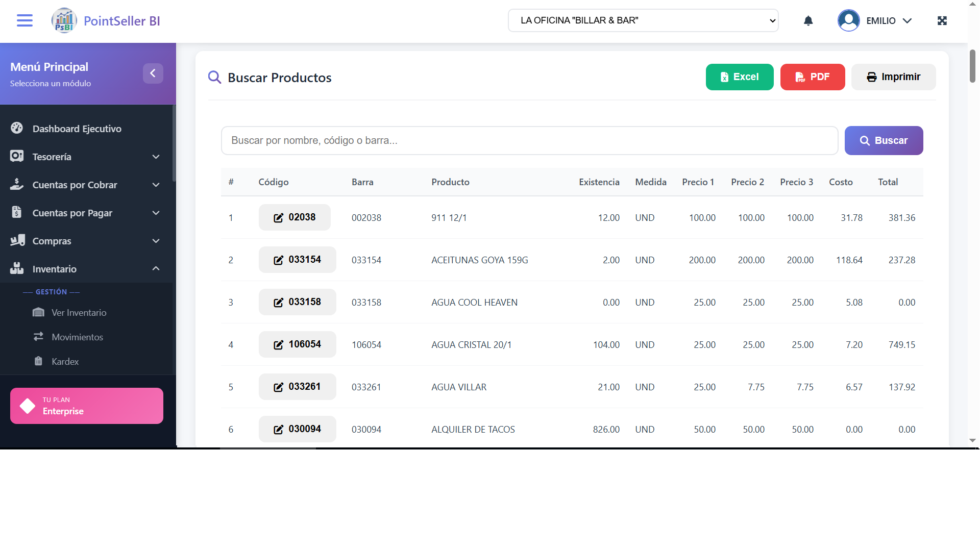Edit product code 033154
The image size is (980, 551).
click(297, 260)
